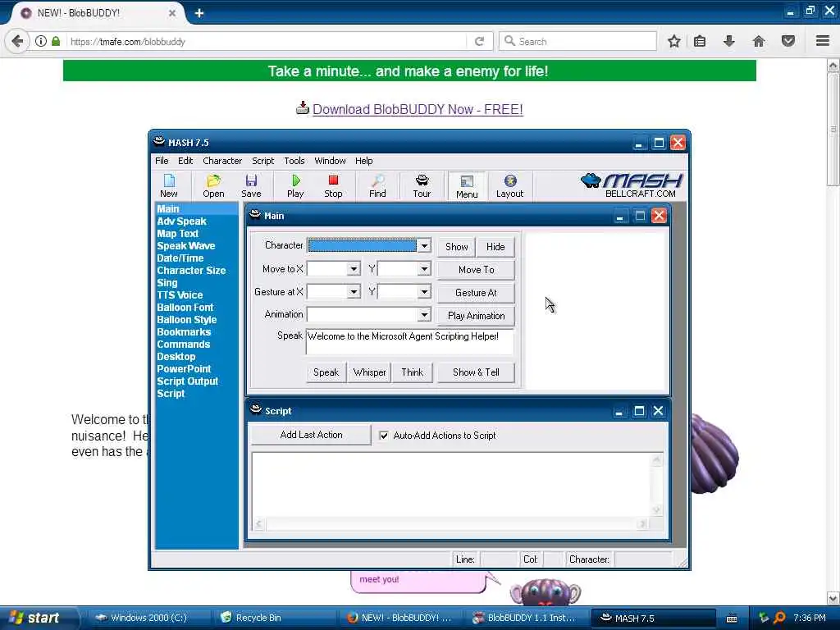Viewport: 840px width, 630px height.
Task: Click the green padlock security icon
Action: (56, 41)
